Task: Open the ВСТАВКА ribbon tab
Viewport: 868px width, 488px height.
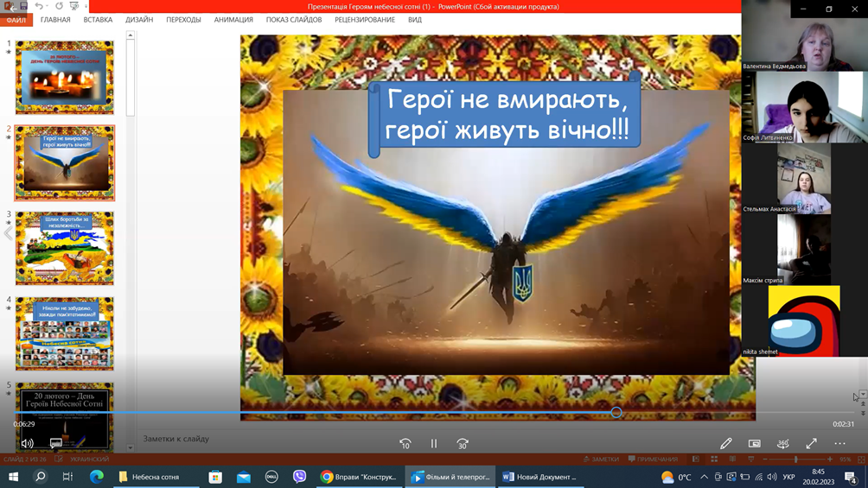Action: point(98,20)
